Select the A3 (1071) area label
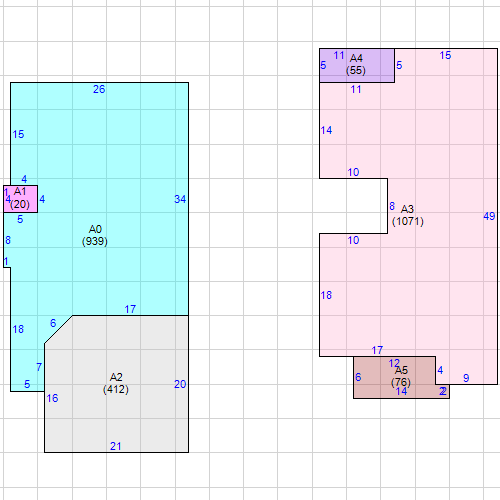The width and height of the screenshot is (500, 500). click(x=408, y=215)
